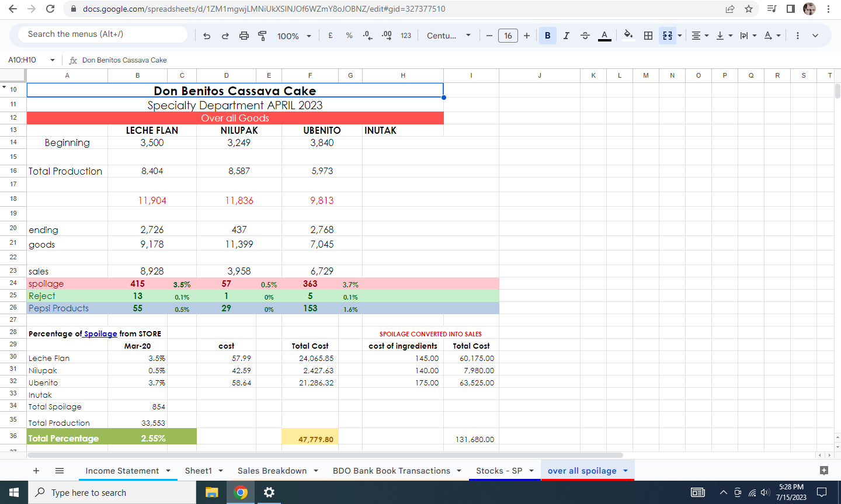Apply currency format with the £ button

(331, 36)
